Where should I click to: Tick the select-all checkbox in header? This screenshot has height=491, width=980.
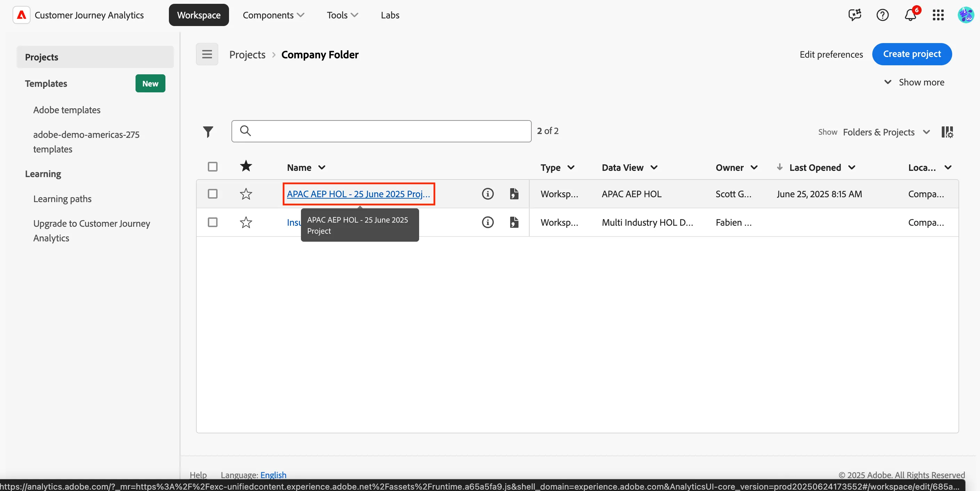coord(213,167)
